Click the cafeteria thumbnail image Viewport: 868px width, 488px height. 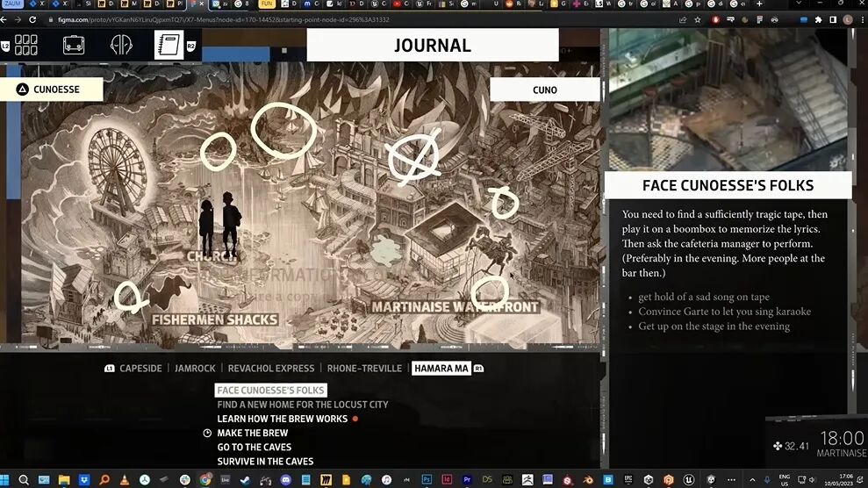(728, 99)
